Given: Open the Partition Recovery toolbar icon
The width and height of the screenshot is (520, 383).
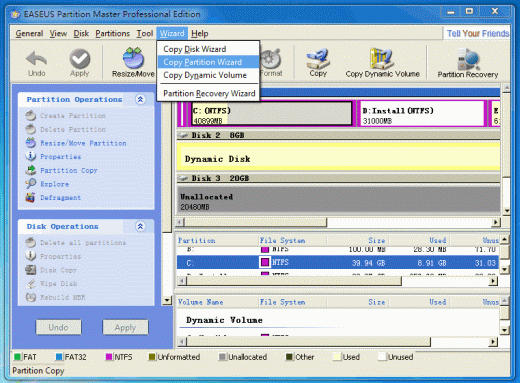Looking at the screenshot, I should [x=468, y=59].
